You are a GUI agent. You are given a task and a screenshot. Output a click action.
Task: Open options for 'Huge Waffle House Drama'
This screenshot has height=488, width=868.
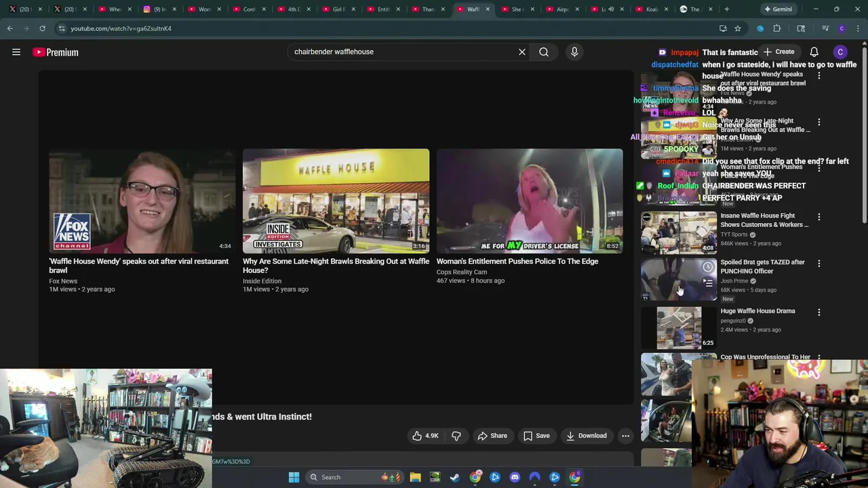point(819,312)
